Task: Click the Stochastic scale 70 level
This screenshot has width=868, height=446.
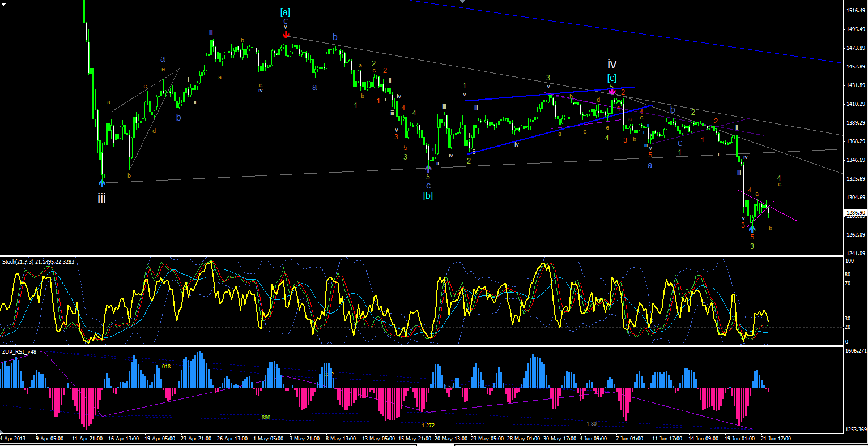Action: [x=848, y=282]
